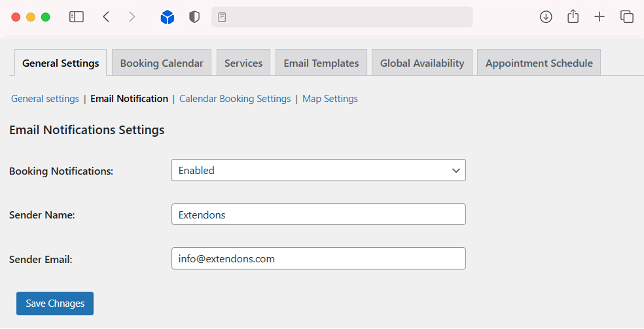Screen dimensions: 644x329
Task: Click into the Sender Email field
Action: [318, 258]
